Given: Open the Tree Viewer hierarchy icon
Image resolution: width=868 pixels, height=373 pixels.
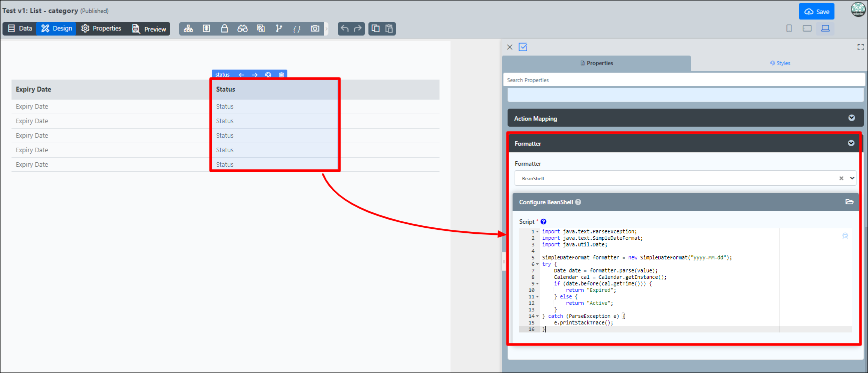Looking at the screenshot, I should (x=188, y=29).
